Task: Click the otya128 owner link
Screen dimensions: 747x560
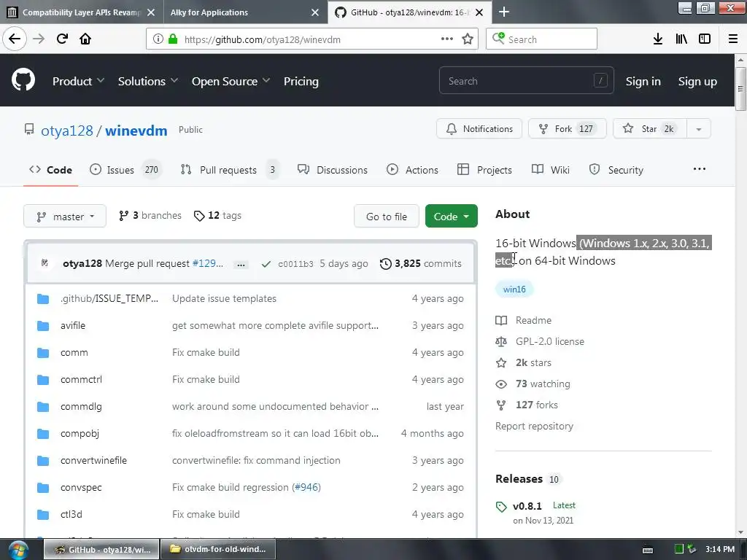Action: 67,131
